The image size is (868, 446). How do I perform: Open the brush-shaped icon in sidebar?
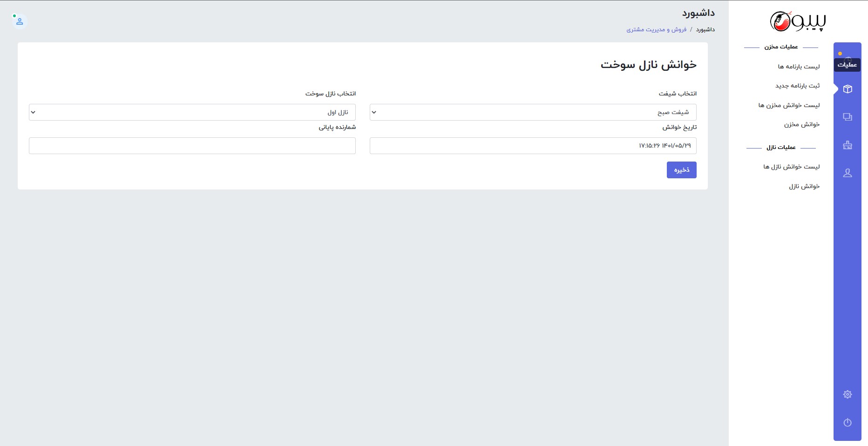[x=848, y=145]
